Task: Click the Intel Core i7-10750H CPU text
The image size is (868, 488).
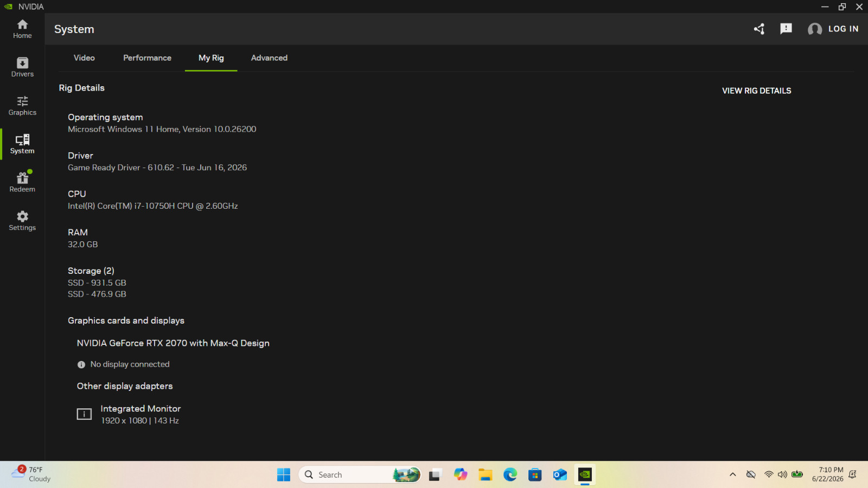Action: coord(153,206)
